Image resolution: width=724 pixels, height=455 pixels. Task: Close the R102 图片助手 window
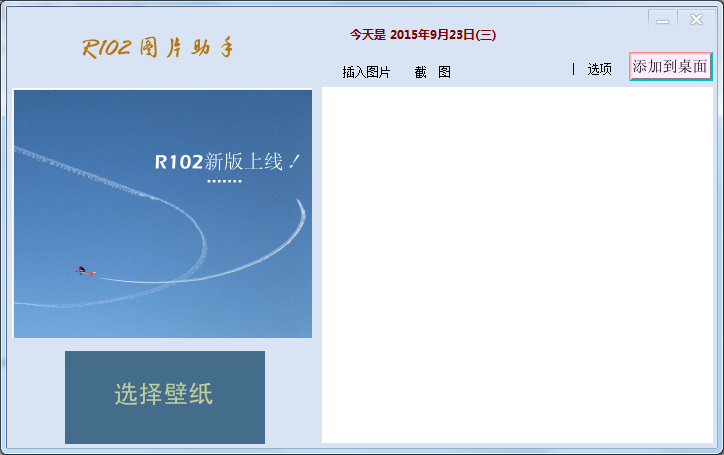tap(696, 19)
